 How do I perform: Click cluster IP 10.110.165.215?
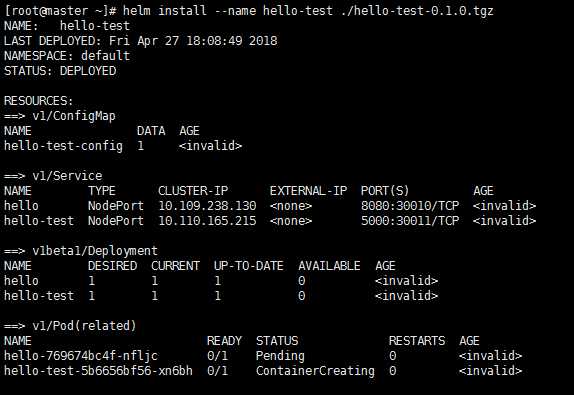coord(207,221)
